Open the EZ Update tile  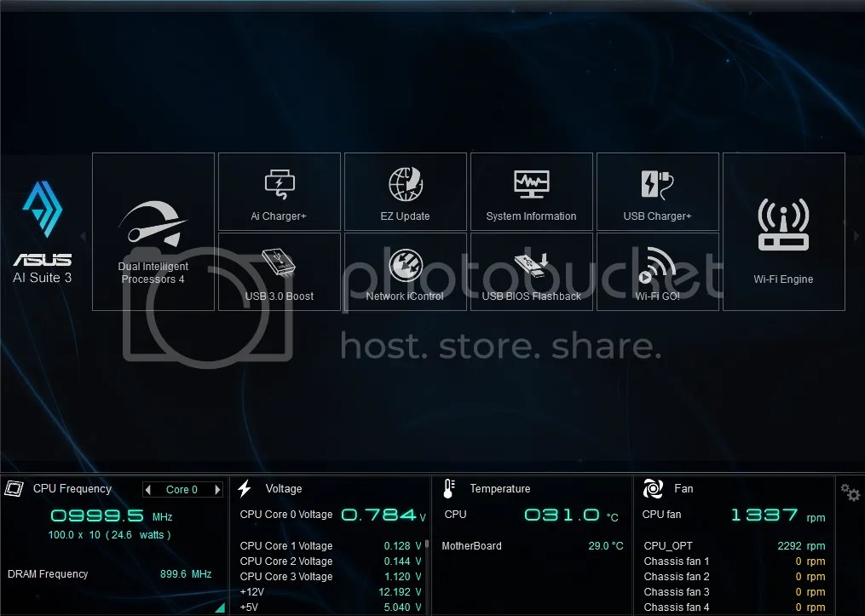pyautogui.click(x=406, y=192)
